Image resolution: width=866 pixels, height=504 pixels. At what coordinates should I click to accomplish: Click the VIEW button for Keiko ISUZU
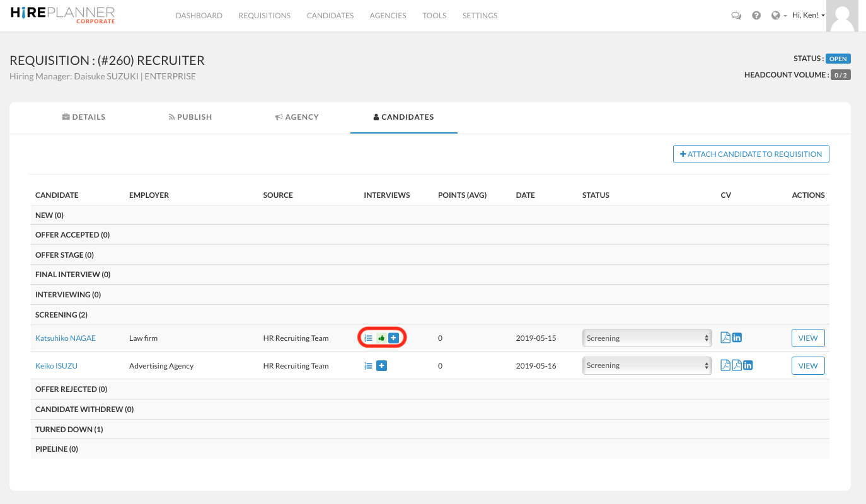[x=808, y=365]
